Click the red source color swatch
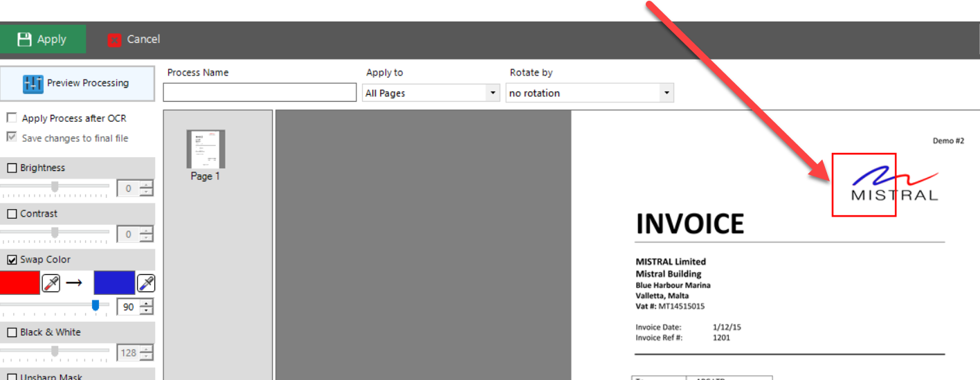 (x=19, y=282)
